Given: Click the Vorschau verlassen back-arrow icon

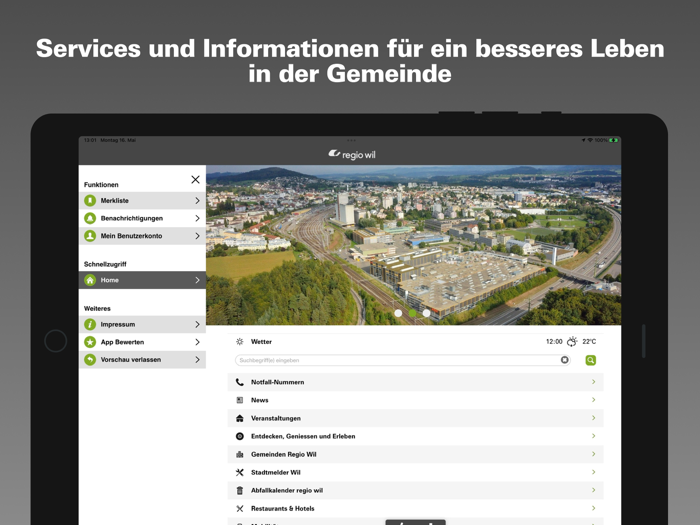Looking at the screenshot, I should click(x=90, y=359).
